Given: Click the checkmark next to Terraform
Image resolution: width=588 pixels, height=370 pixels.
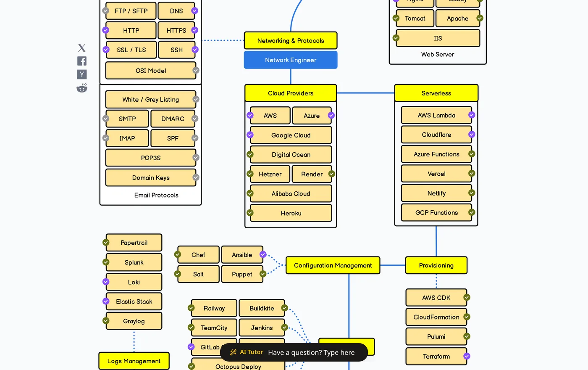Looking at the screenshot, I should click(467, 356).
